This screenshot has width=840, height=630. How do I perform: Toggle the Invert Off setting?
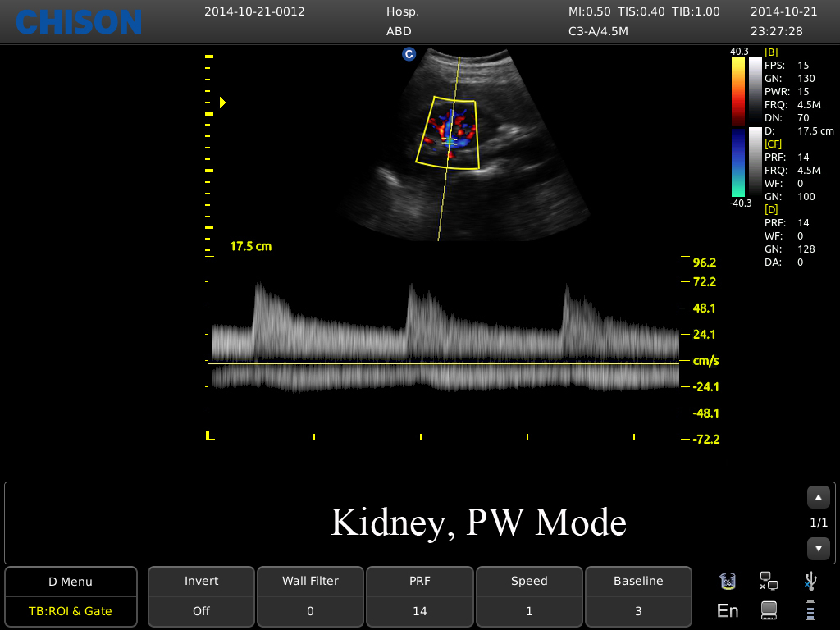pos(201,596)
